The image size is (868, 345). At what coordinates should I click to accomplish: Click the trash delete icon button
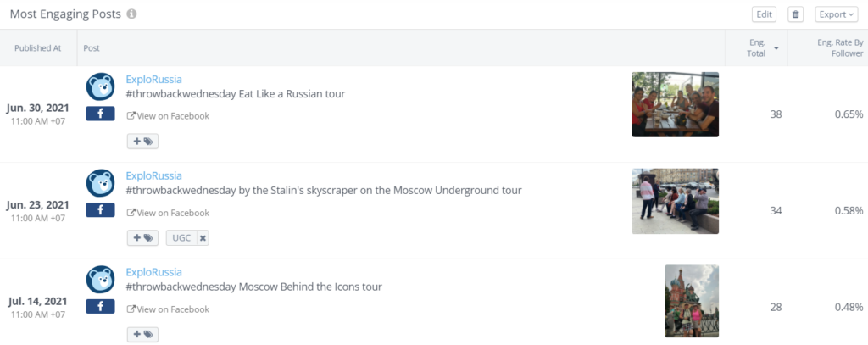(795, 14)
